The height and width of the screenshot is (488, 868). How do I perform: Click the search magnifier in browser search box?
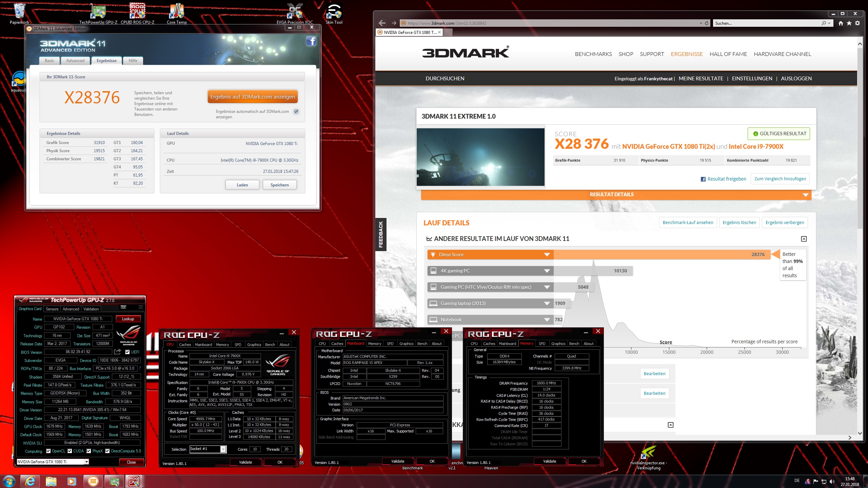coord(824,23)
